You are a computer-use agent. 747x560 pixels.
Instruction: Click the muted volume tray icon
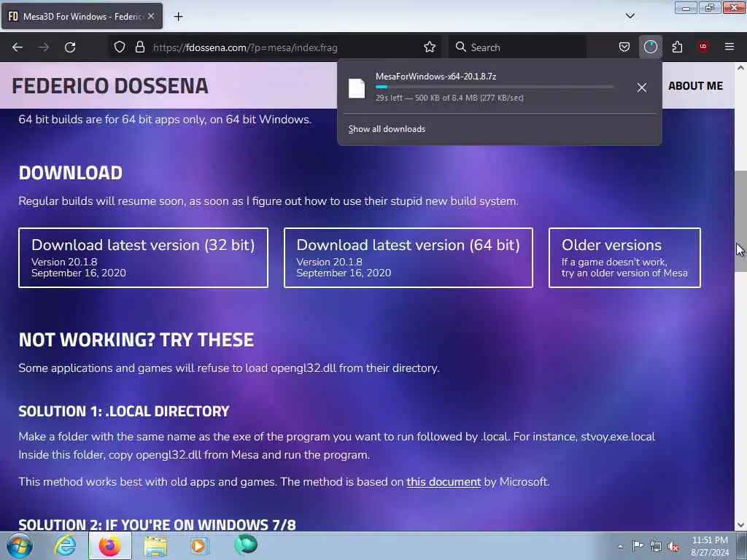tap(673, 547)
